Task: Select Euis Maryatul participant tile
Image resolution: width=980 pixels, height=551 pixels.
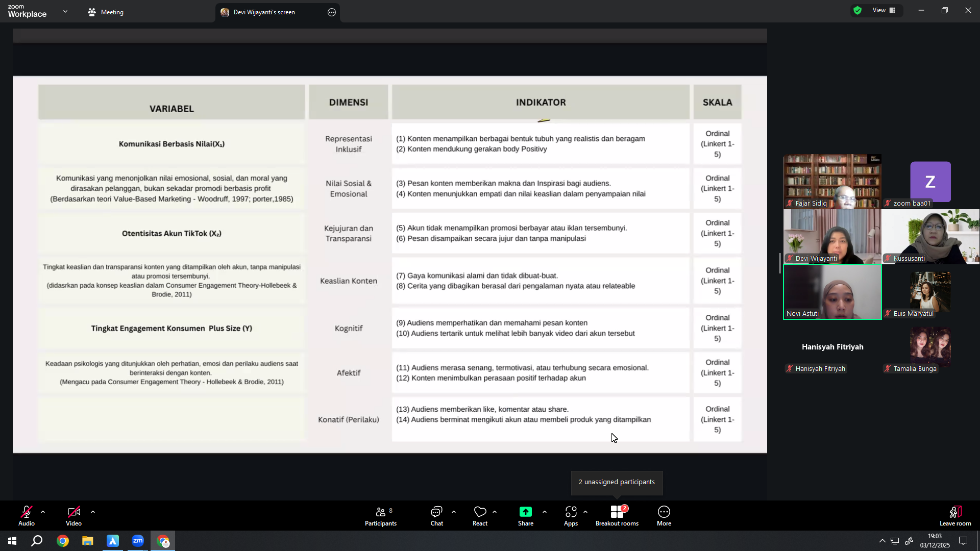Action: pos(930,291)
